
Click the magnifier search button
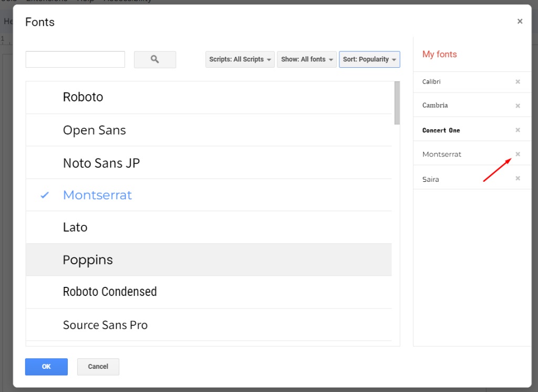(x=155, y=59)
